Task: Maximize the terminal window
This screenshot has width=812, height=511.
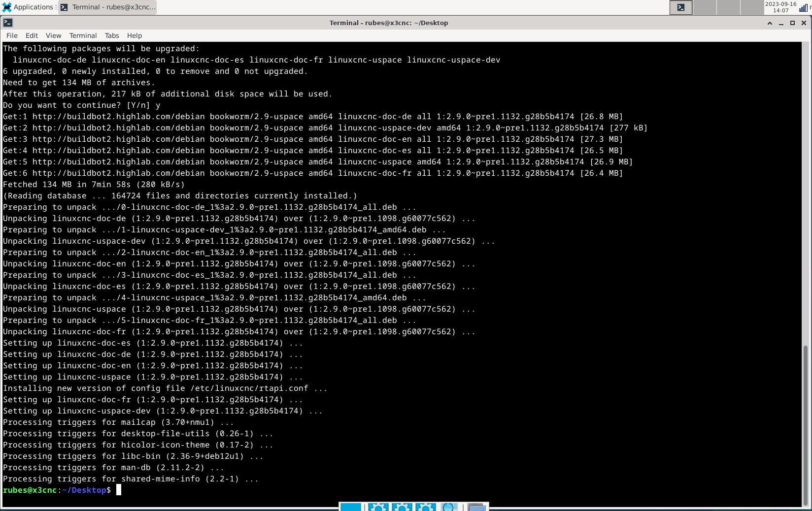Action: tap(792, 23)
